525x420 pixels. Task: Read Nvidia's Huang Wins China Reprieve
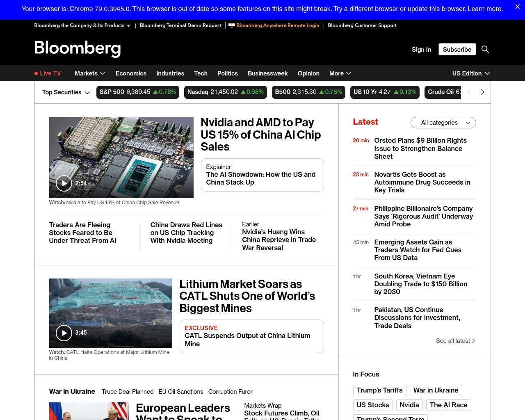pyautogui.click(x=279, y=240)
